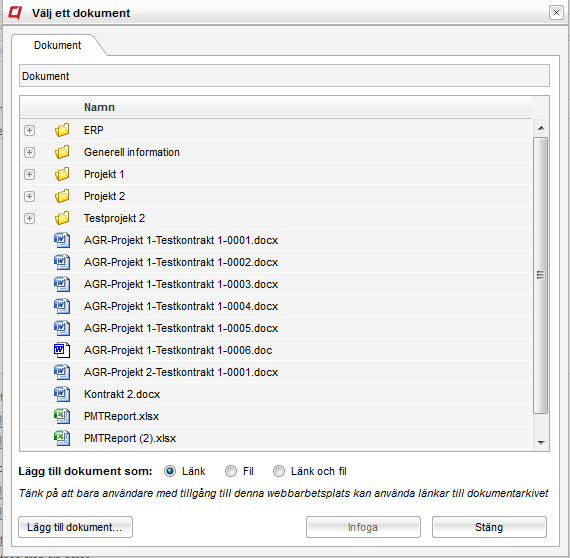This screenshot has height=558, width=570.
Task: Click the scrollbar down arrow in document list
Action: 541,442
